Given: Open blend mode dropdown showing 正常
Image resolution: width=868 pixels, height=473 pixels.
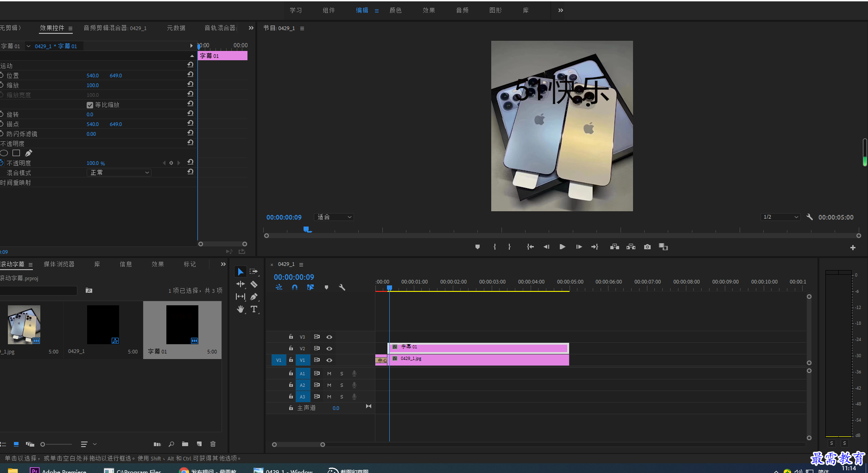Looking at the screenshot, I should (119, 172).
